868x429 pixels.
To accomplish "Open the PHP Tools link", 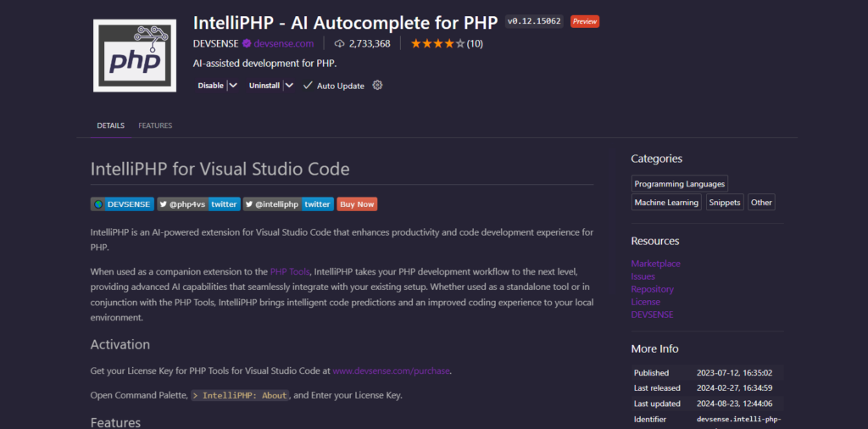I will [x=290, y=272].
